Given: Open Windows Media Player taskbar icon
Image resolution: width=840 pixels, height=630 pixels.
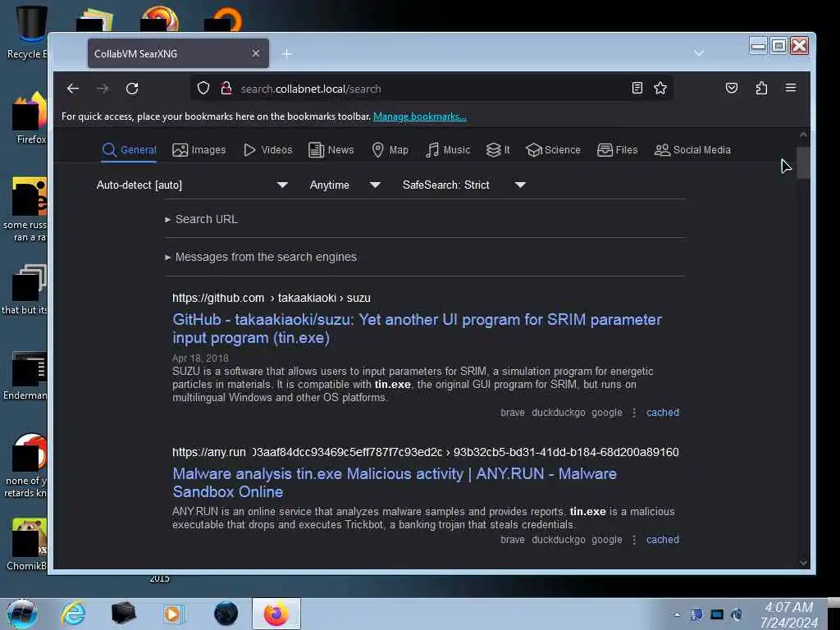Looking at the screenshot, I should pos(172,614).
